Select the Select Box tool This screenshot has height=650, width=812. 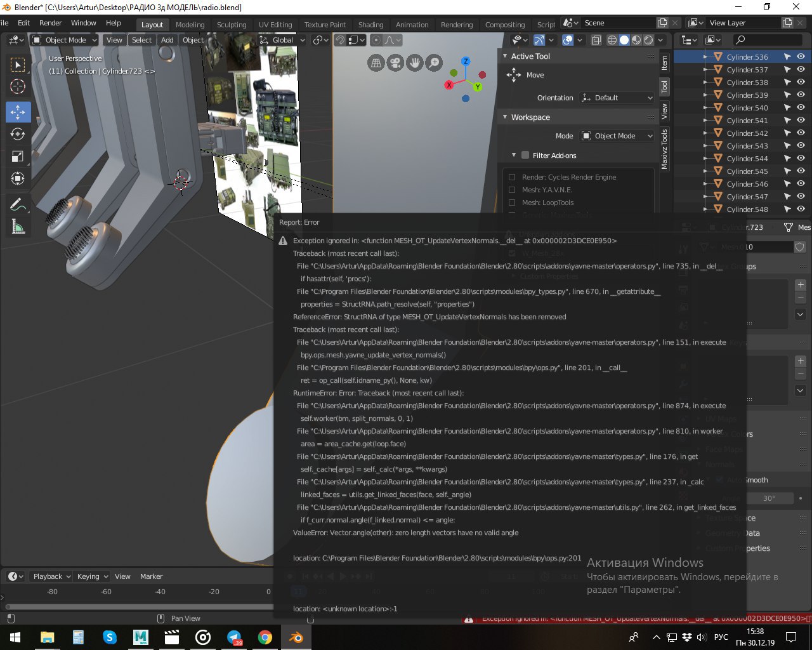[18, 65]
